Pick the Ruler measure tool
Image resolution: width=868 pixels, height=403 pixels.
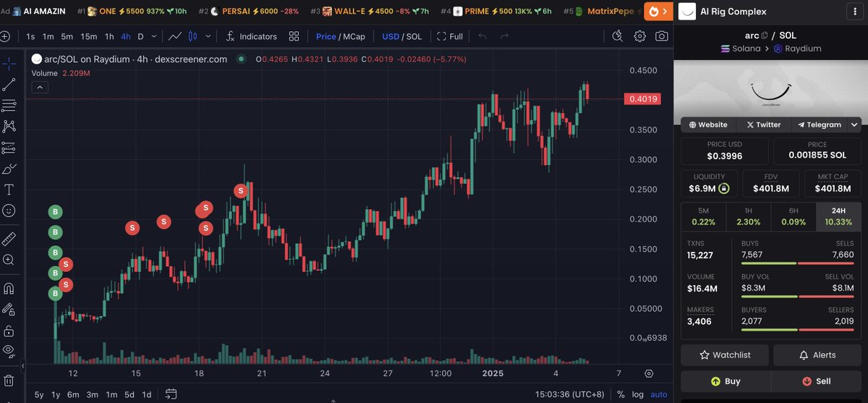pos(9,239)
